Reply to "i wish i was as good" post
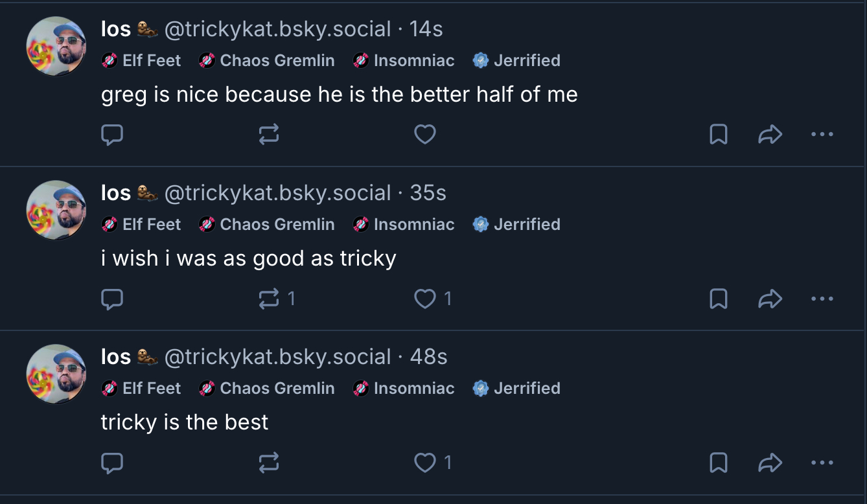867x504 pixels. (112, 299)
